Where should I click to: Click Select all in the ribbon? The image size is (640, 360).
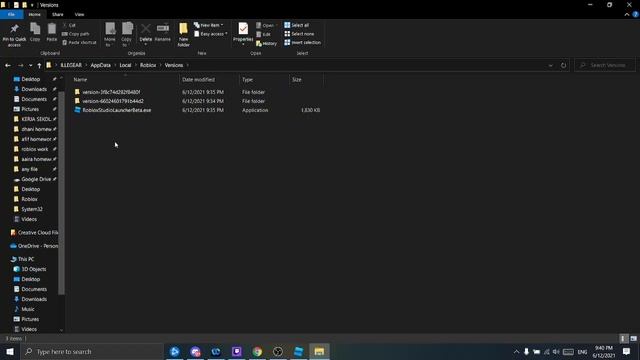click(x=297, y=25)
